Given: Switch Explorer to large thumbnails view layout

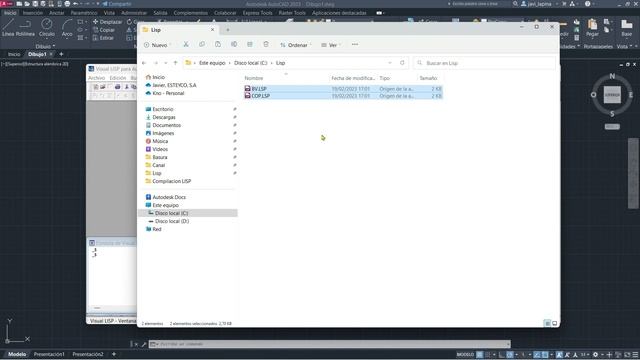Looking at the screenshot, I should [554, 323].
